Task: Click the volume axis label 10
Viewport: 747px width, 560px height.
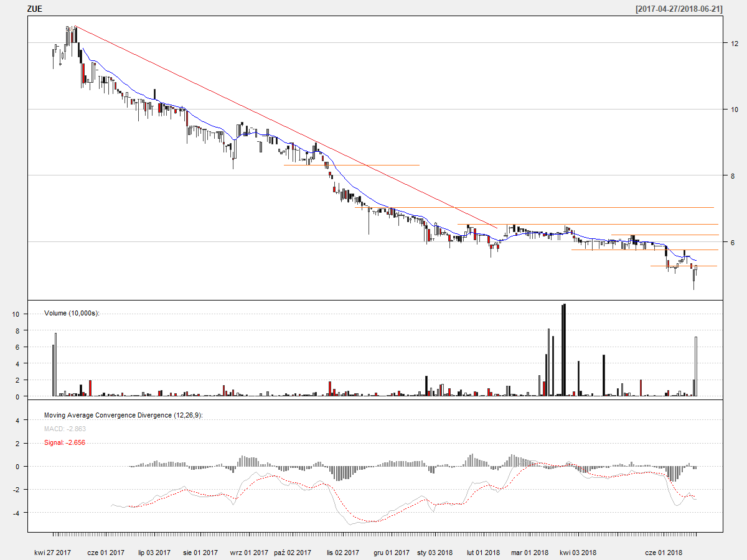Action: point(17,314)
